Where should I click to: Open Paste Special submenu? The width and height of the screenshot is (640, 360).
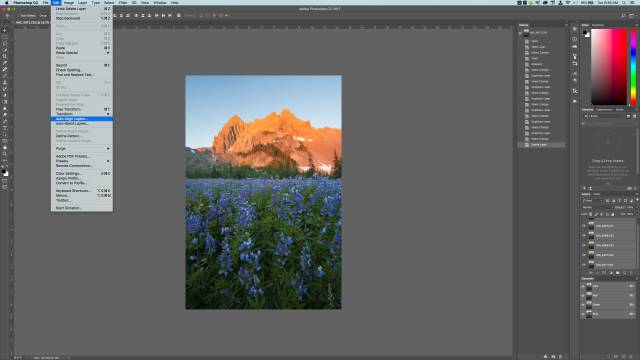82,53
